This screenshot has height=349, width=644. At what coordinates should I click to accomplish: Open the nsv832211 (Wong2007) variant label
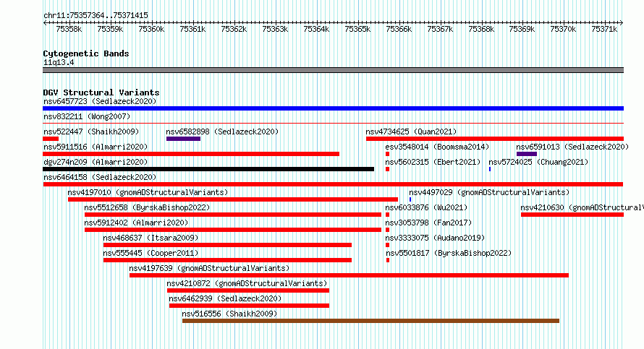pos(87,116)
